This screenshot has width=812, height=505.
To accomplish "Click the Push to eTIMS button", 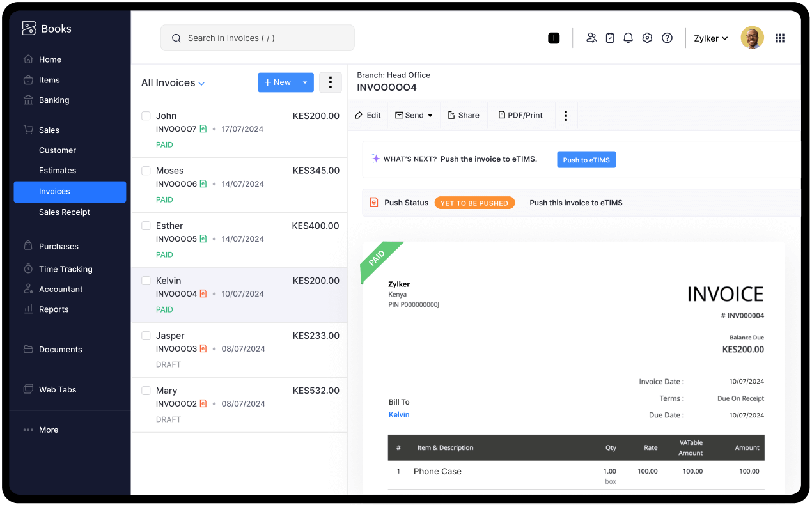I will coord(586,159).
